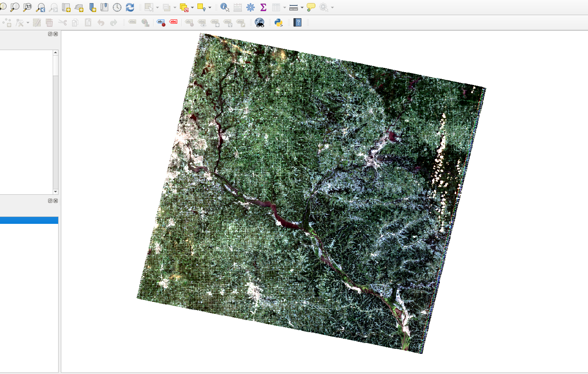The width and height of the screenshot is (588, 374).
Task: Close the lower left dock panel
Action: click(55, 201)
